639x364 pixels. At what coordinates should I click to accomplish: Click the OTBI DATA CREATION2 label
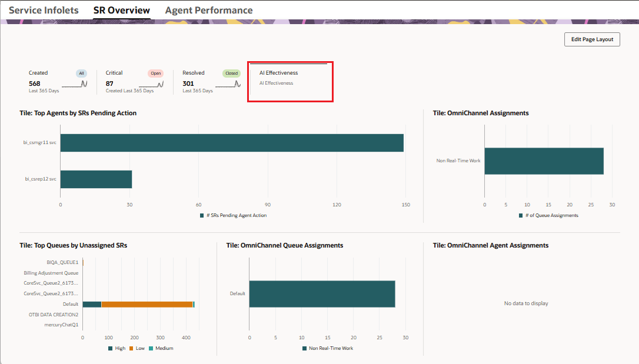(54, 315)
